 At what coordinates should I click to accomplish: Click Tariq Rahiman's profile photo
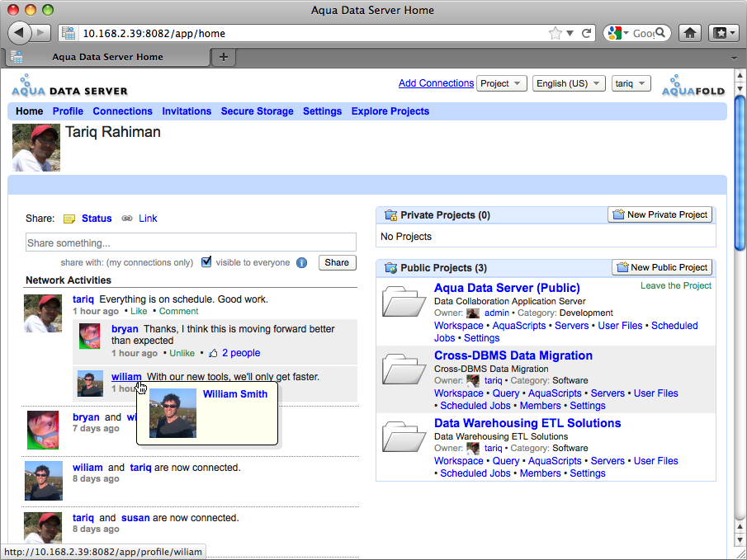(36, 148)
